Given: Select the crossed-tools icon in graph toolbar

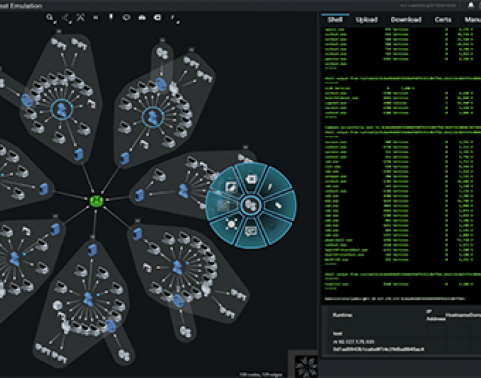Looking at the screenshot, I should pyautogui.click(x=80, y=17).
